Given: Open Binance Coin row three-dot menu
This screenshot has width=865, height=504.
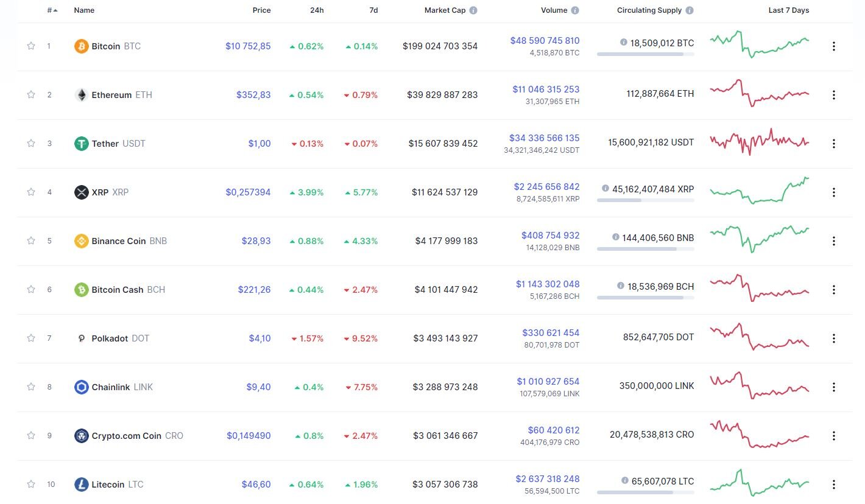Looking at the screenshot, I should pyautogui.click(x=834, y=241).
